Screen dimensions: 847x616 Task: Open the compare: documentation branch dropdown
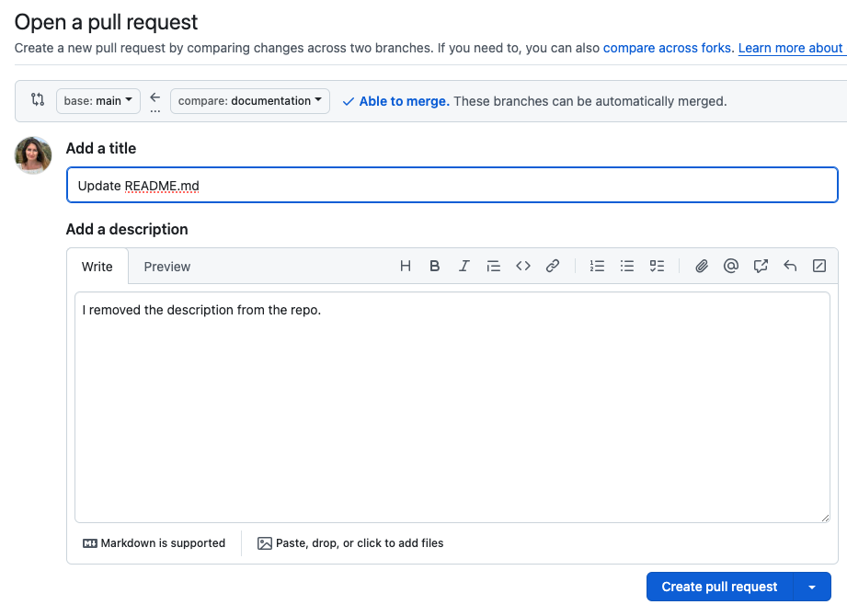pyautogui.click(x=250, y=101)
